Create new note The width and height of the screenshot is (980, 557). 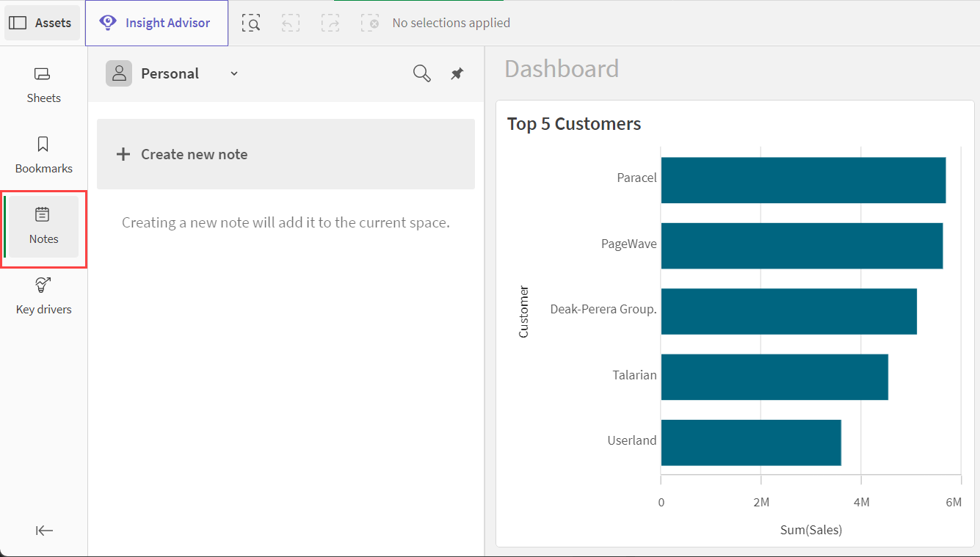point(286,154)
